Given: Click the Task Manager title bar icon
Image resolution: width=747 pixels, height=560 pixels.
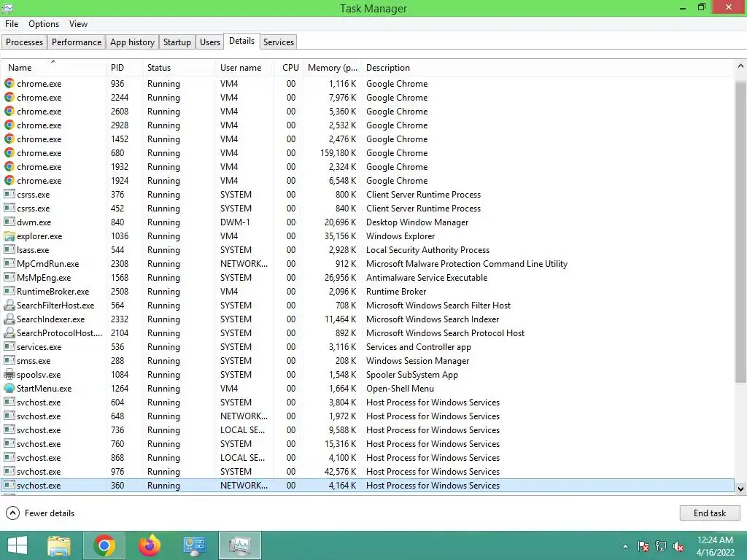Looking at the screenshot, I should pyautogui.click(x=7, y=7).
